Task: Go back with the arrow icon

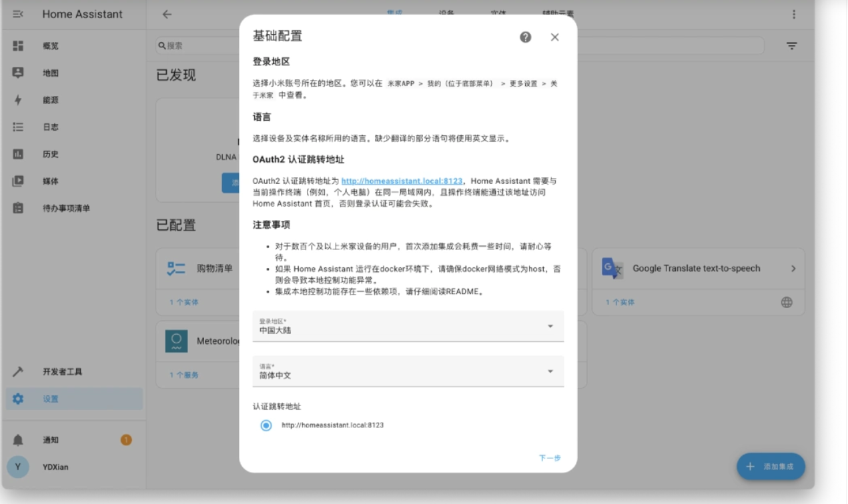Action: click(x=167, y=14)
